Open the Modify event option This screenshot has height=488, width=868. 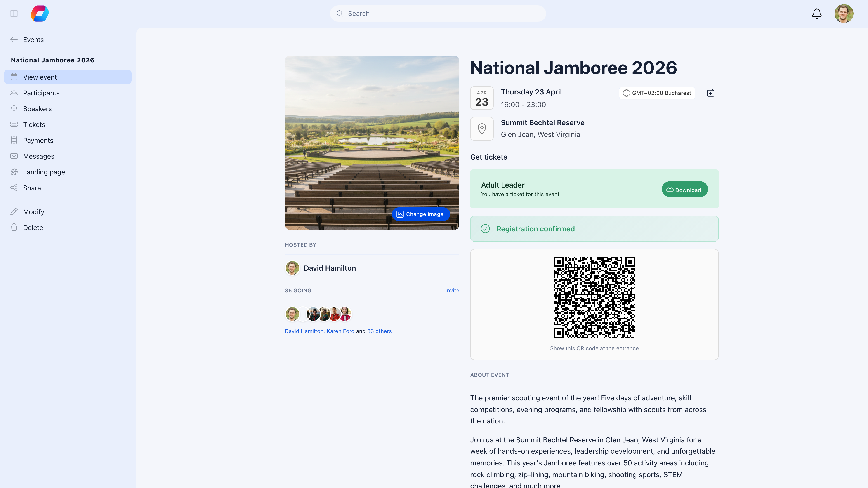coord(33,211)
